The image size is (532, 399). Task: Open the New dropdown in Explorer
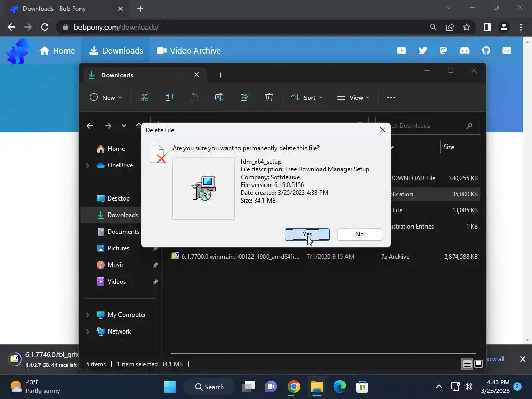(x=105, y=97)
